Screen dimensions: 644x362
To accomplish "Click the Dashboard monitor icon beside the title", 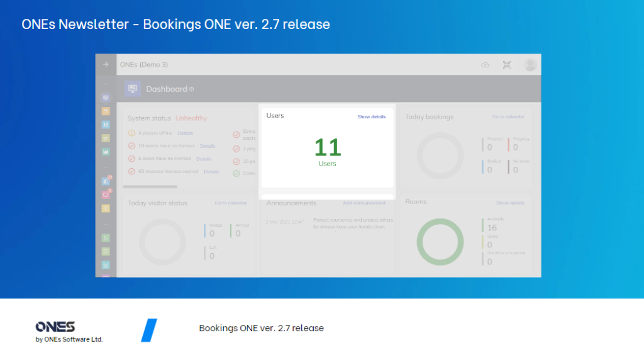I will click(x=133, y=88).
